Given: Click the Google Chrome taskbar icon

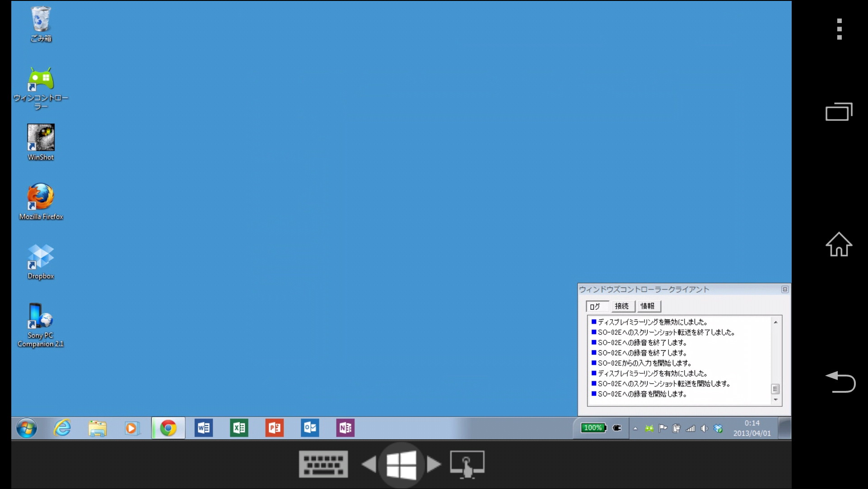Looking at the screenshot, I should point(168,428).
